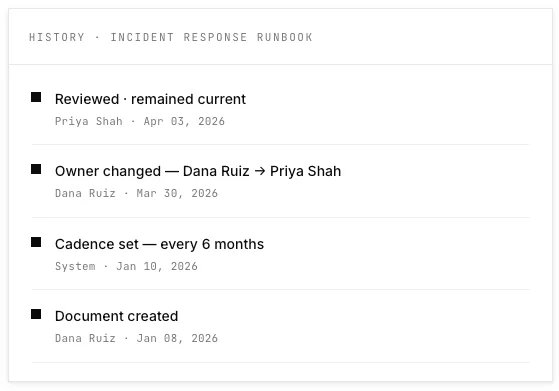
Task: Select the 'Document created' entry title
Action: click(x=117, y=316)
